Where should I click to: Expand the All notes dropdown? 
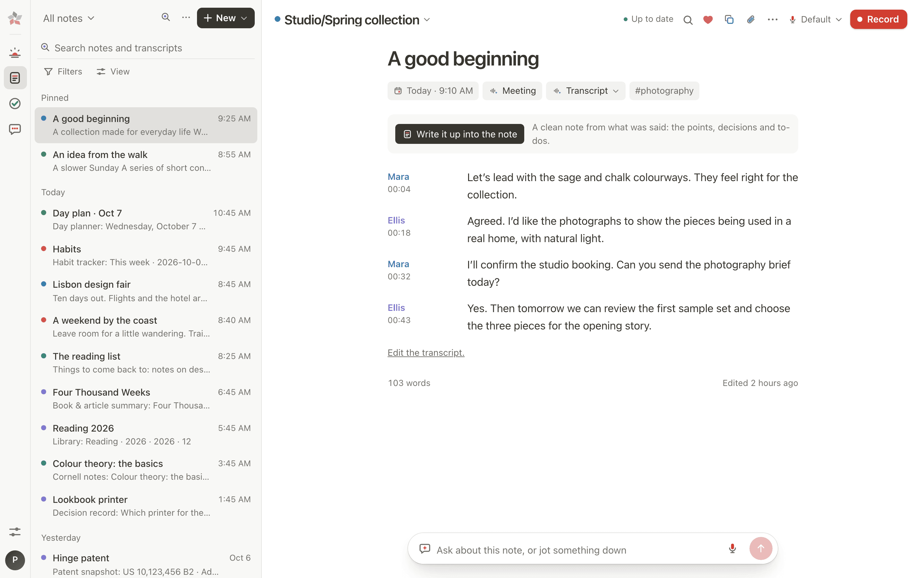(69, 18)
